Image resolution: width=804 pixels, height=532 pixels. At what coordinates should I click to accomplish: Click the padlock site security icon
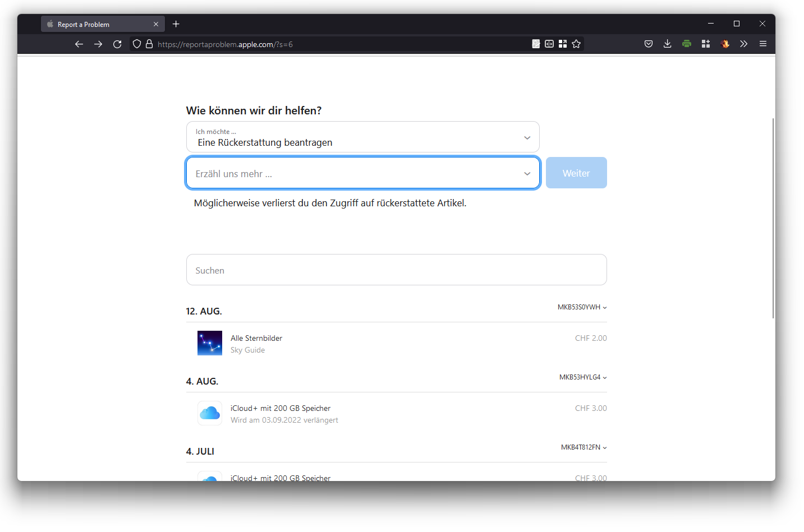click(149, 44)
